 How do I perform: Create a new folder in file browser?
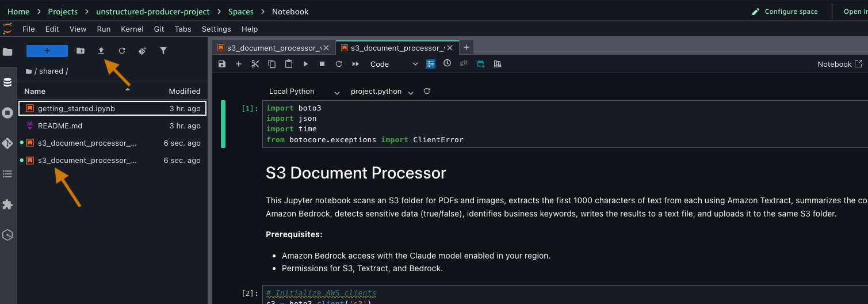click(81, 51)
